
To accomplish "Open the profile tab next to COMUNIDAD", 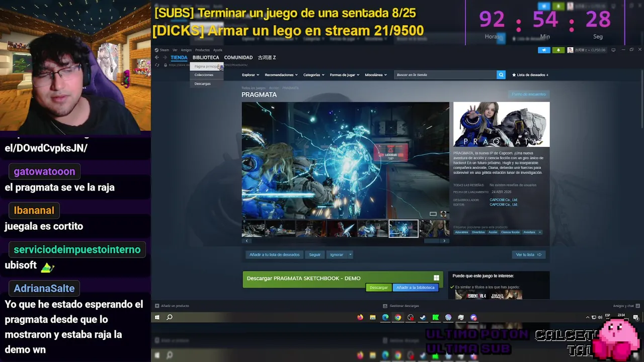I will pos(267,57).
